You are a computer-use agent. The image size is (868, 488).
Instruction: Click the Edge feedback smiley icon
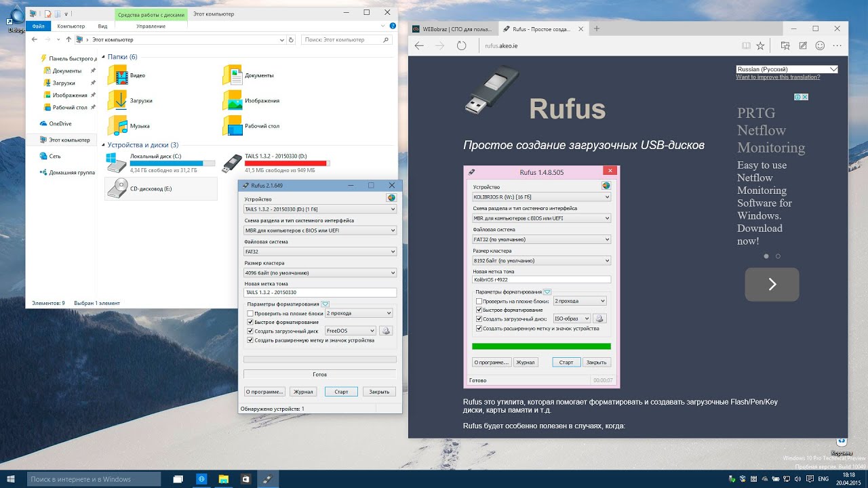pyautogui.click(x=820, y=45)
